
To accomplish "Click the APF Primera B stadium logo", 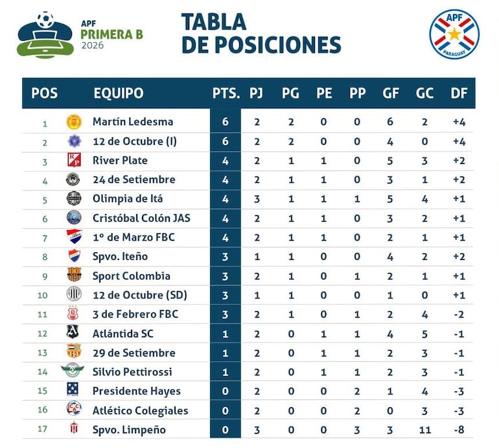I will (45, 34).
